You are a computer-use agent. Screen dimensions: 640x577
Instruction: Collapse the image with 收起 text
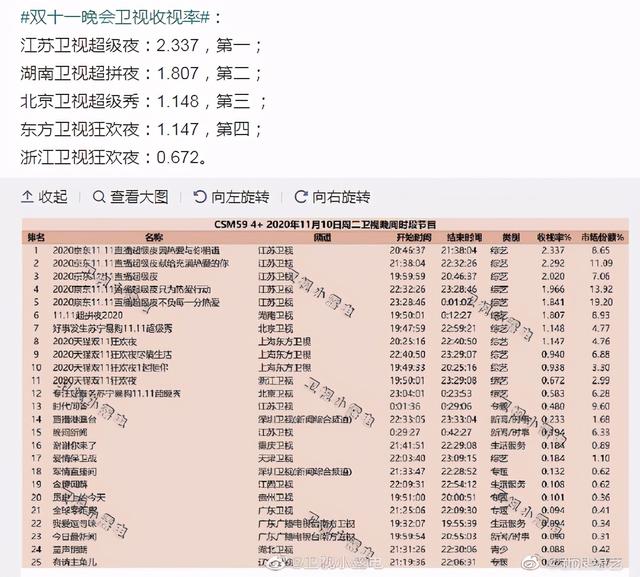(x=53, y=197)
